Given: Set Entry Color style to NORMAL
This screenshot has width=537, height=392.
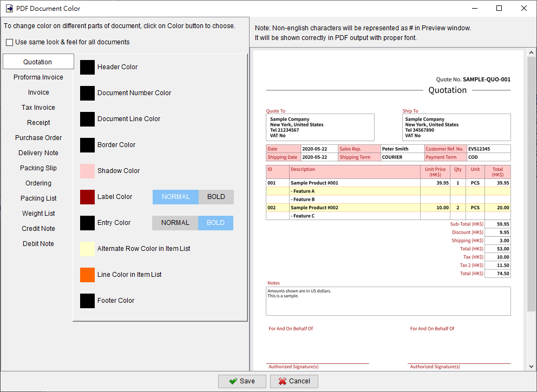Looking at the screenshot, I should (x=175, y=223).
